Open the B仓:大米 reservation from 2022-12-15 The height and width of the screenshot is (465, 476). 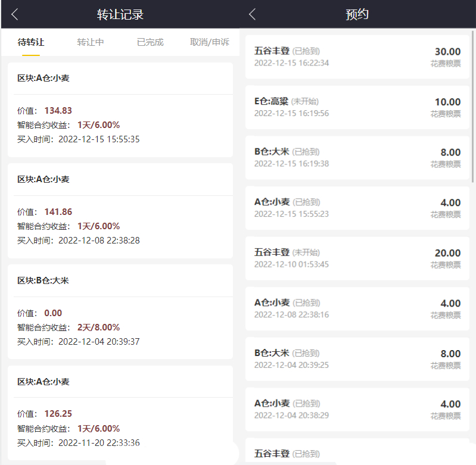click(357, 158)
